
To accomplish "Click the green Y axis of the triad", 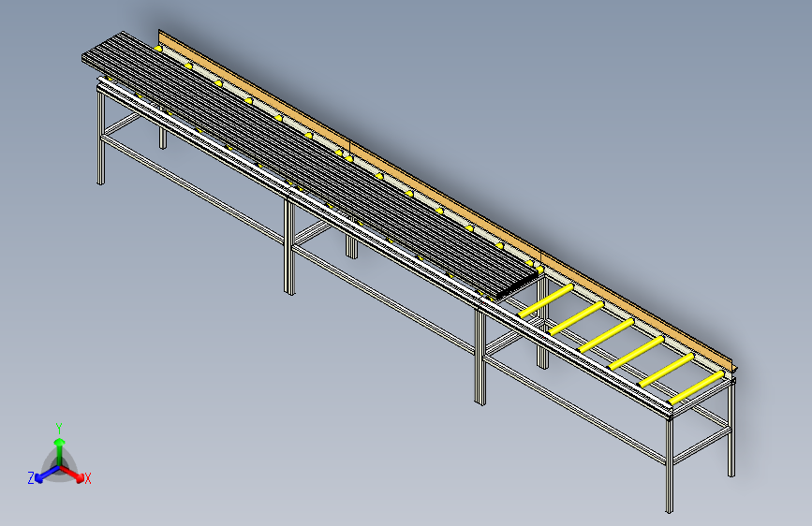I will [x=60, y=453].
